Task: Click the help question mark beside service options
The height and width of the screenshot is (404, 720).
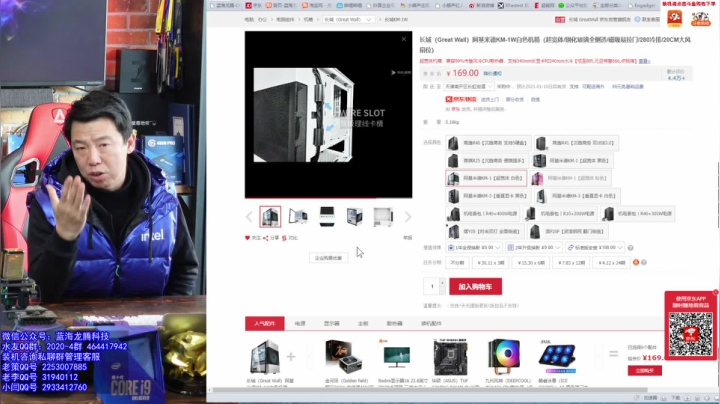Action: pos(630,248)
